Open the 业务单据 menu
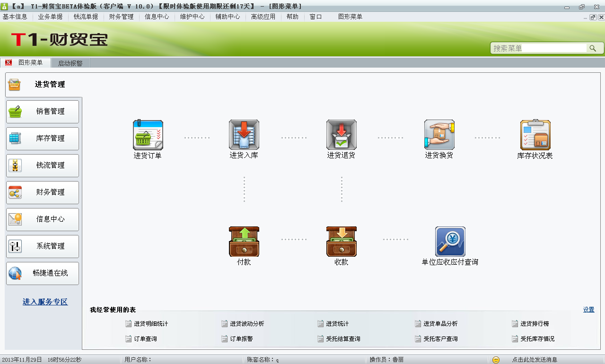The height and width of the screenshot is (364, 605). [x=50, y=17]
